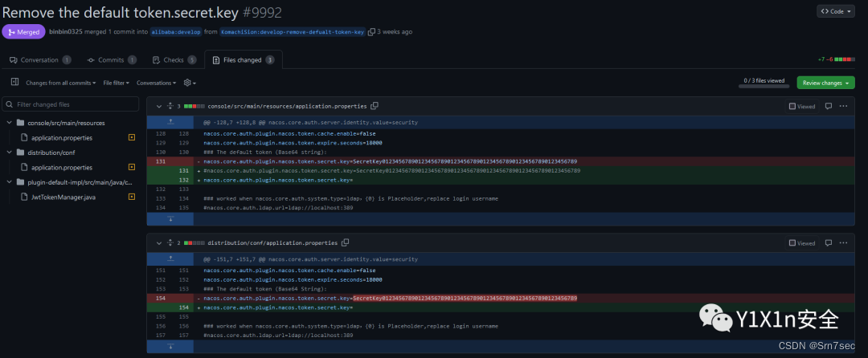Click diffstat squares of console application.properties
This screenshot has height=358, width=868.
(194, 106)
